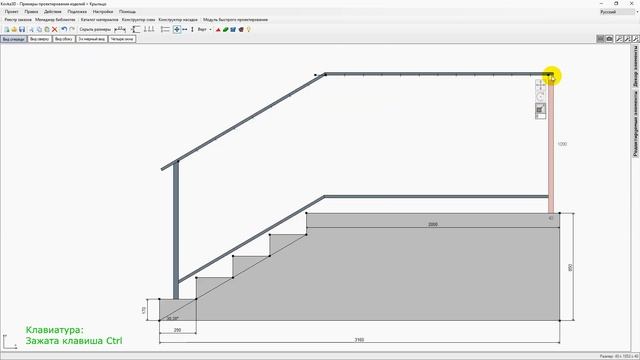Open the Подложка menu
This screenshot has width=640, height=360.
[x=77, y=12]
